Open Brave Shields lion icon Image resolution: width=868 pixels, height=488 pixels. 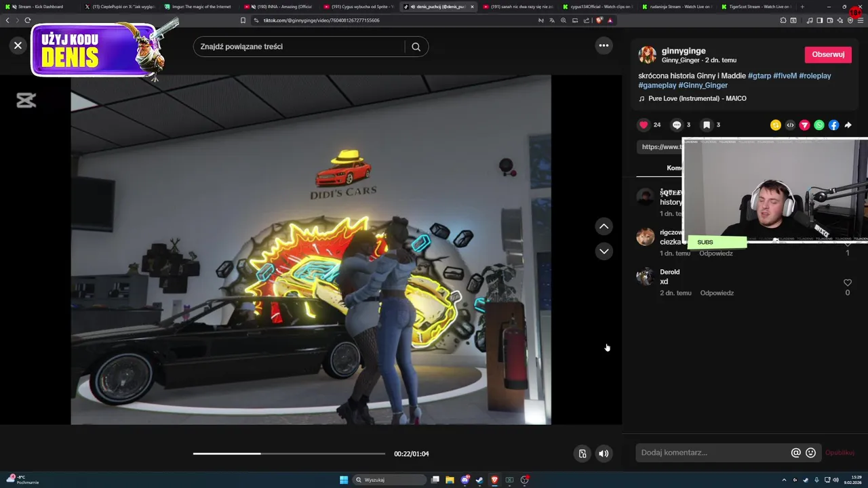click(599, 20)
